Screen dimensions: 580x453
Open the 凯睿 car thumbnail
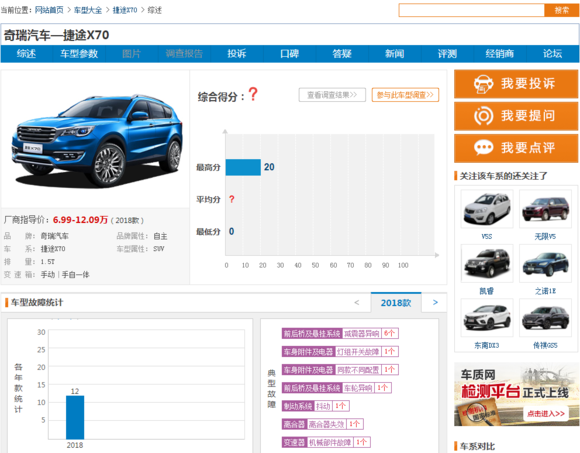click(487, 263)
